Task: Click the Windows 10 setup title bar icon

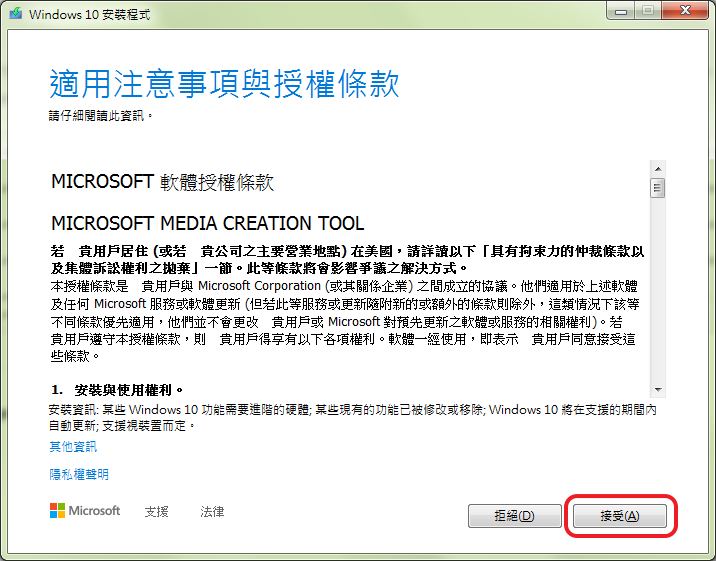Action: (x=16, y=13)
